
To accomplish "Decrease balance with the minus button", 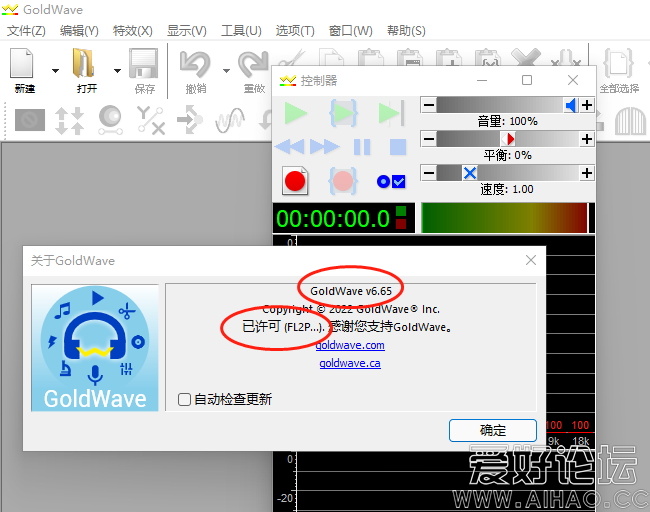I will [429, 139].
